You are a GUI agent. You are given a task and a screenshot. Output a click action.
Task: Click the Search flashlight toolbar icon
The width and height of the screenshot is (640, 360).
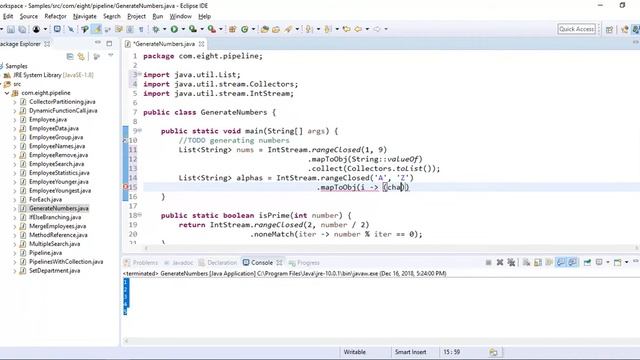[x=289, y=29]
